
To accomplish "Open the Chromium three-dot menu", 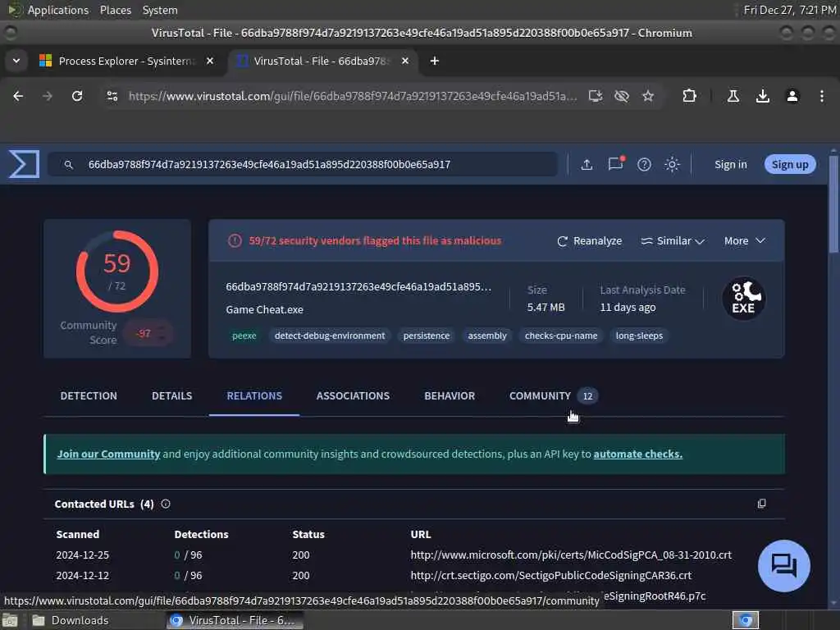I will pos(822,96).
